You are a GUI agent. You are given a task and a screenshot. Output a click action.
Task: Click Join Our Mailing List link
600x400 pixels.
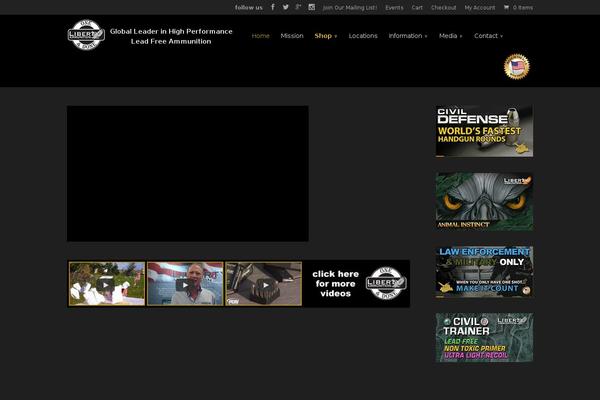click(x=350, y=7)
